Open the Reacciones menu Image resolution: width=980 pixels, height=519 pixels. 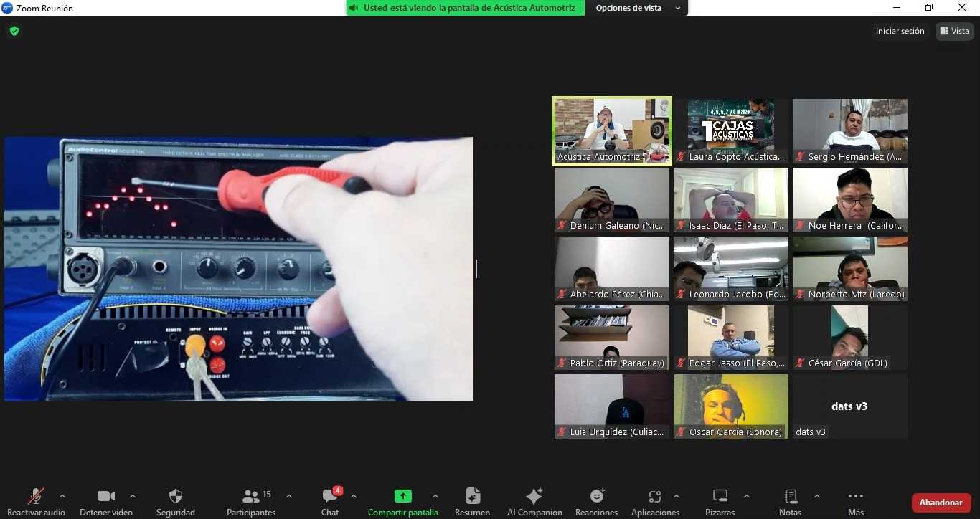click(x=596, y=496)
